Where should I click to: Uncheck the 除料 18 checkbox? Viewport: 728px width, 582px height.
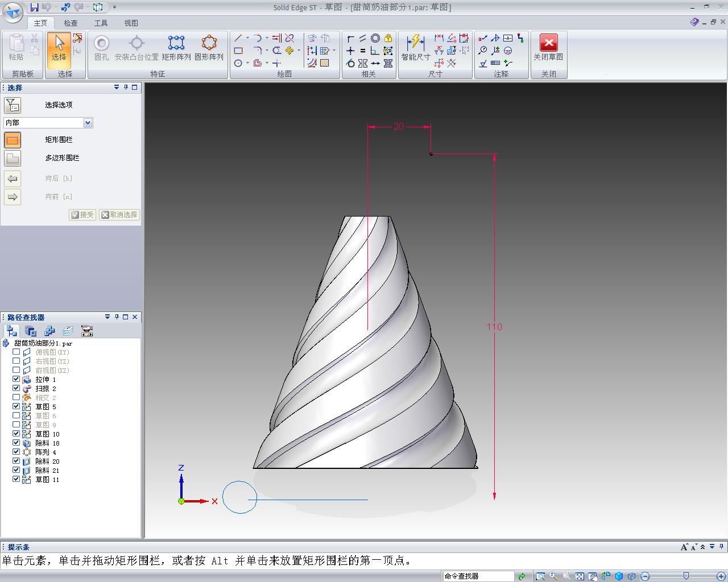16,443
